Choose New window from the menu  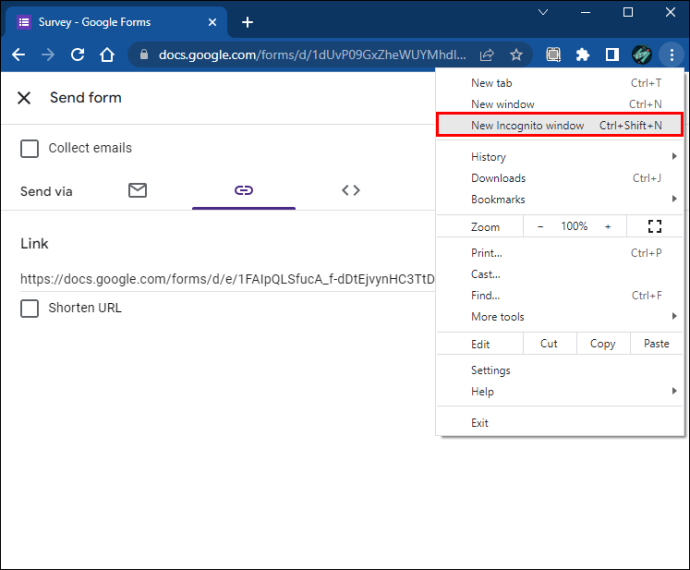click(560, 104)
